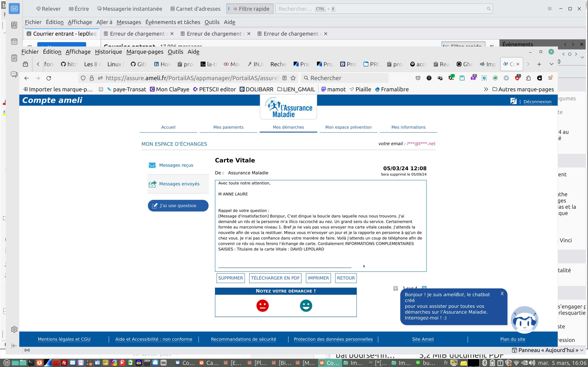This screenshot has height=367, width=588.
Task: Expand the Panneau Aujourd'hui chevron
Action: pos(582,350)
